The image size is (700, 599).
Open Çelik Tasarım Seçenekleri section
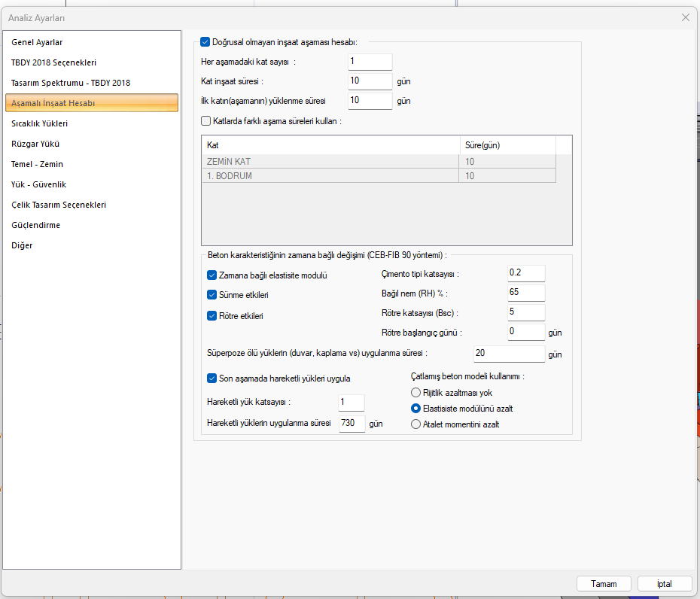tap(59, 205)
